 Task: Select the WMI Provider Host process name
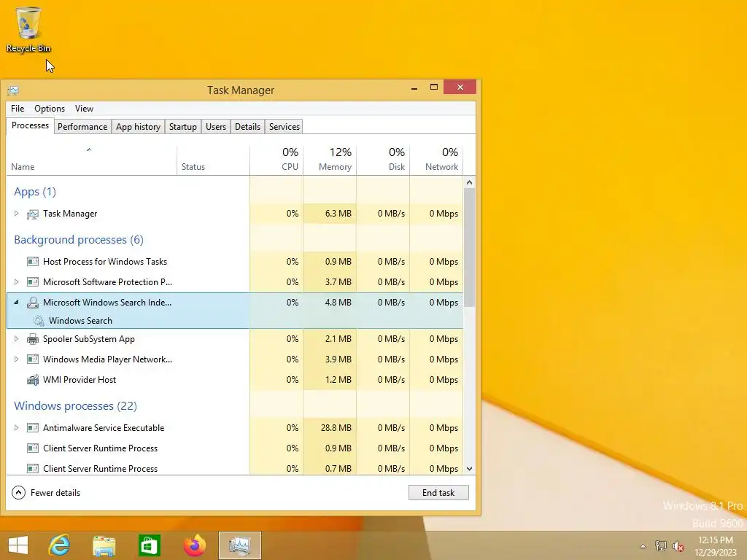[80, 380]
